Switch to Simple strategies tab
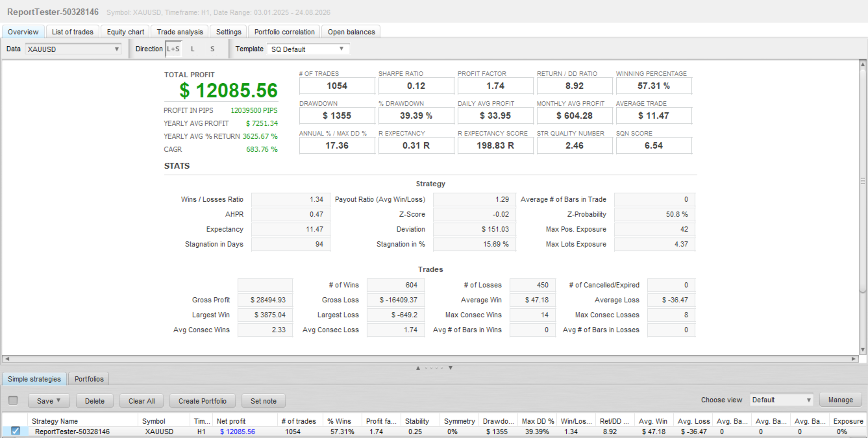This screenshot has height=438, width=868. click(x=34, y=379)
